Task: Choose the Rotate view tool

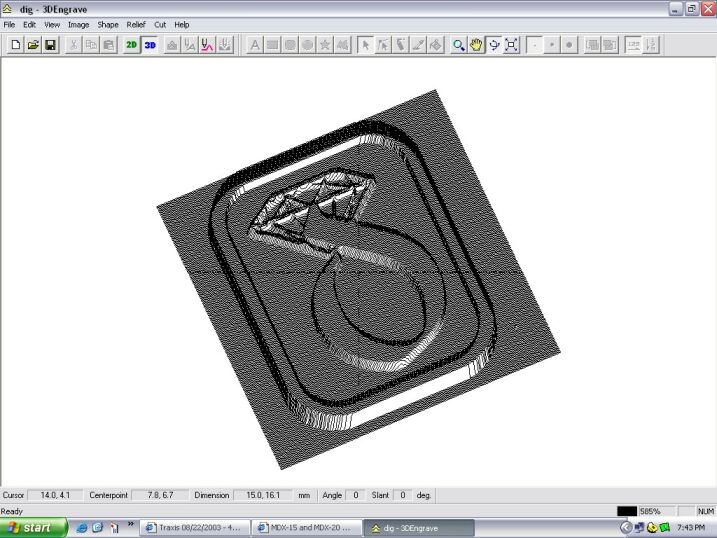Action: pos(494,45)
